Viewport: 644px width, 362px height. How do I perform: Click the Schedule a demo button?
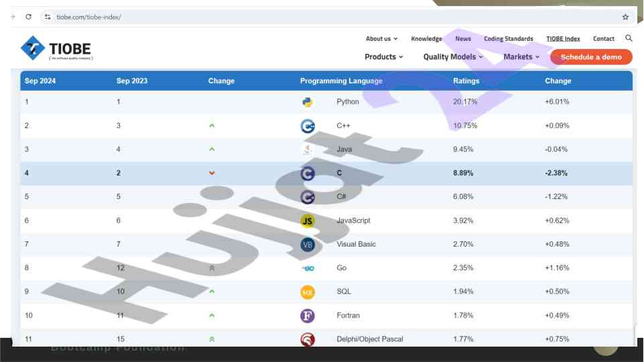coord(591,57)
